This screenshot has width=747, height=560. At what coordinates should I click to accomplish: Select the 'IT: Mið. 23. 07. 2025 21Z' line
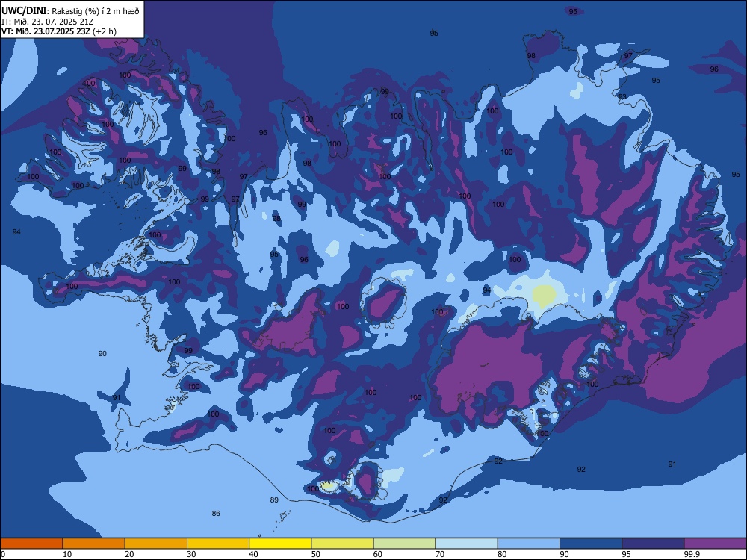[x=46, y=22]
